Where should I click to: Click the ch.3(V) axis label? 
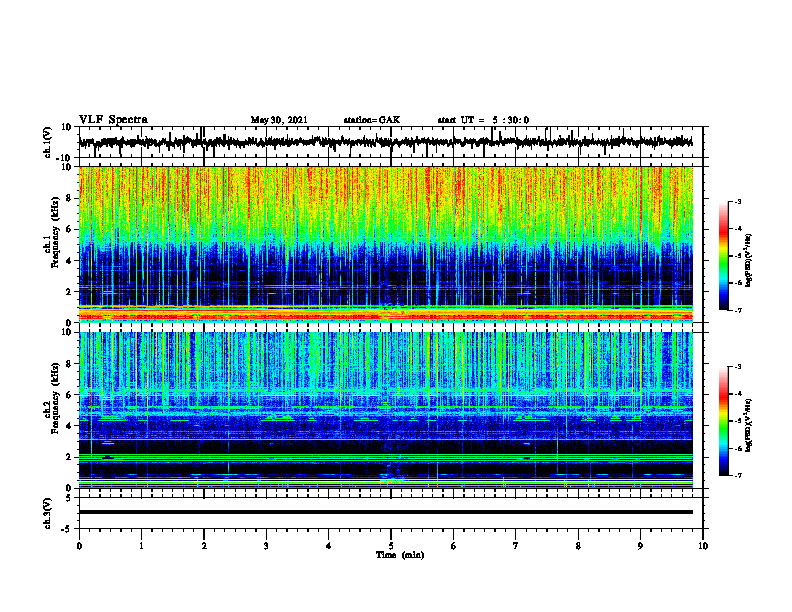pos(48,513)
